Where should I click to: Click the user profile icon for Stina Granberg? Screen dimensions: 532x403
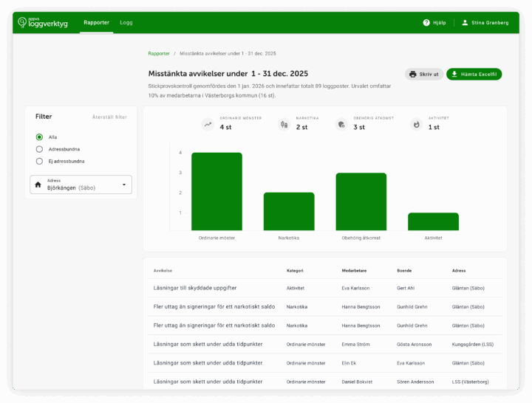click(x=465, y=23)
